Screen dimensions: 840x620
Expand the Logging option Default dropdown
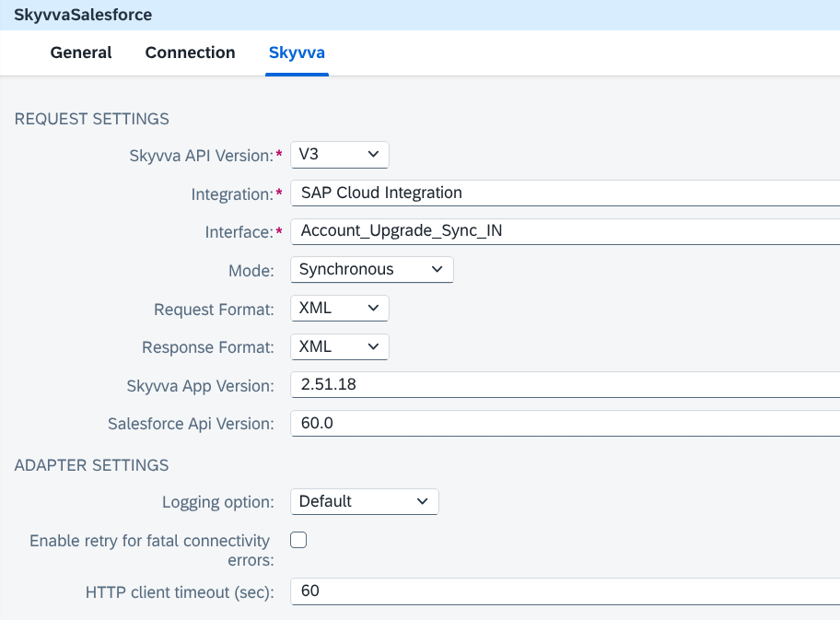[365, 501]
